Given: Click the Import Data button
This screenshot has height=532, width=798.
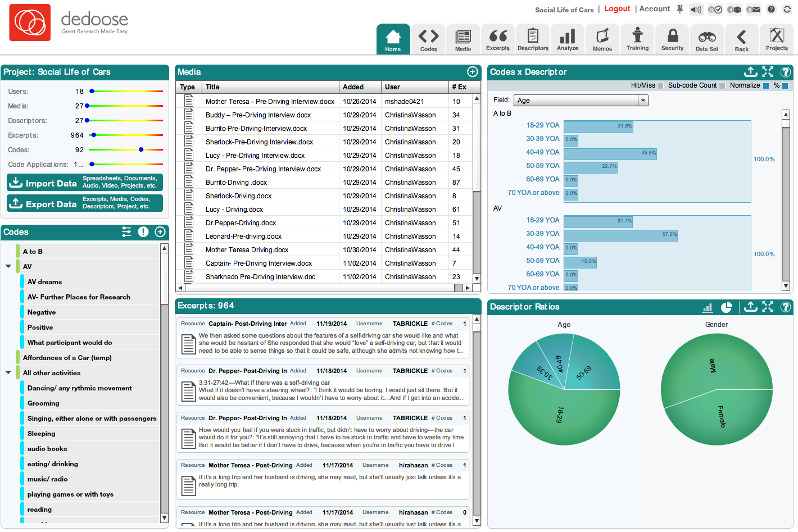Looking at the screenshot, I should (x=85, y=183).
